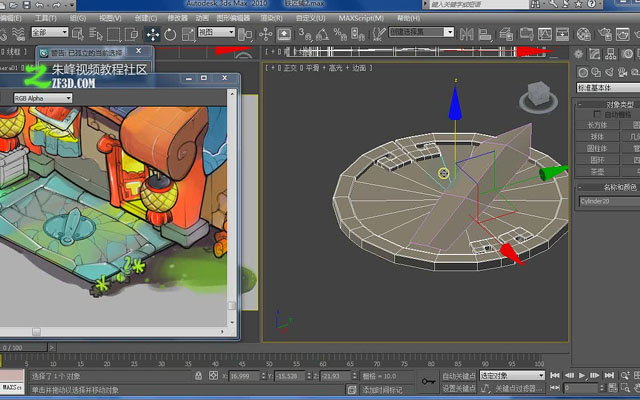Click the Z coordinate field
Image resolution: width=640 pixels, height=400 pixels.
pos(336,376)
